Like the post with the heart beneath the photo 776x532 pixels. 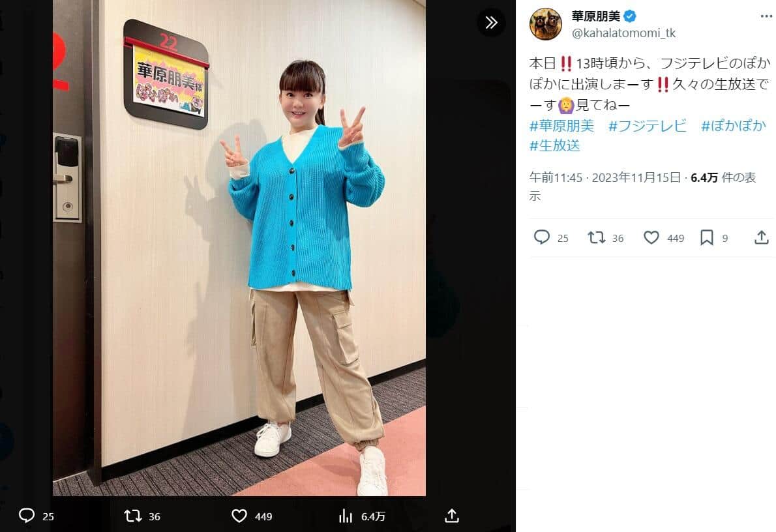[x=239, y=516]
